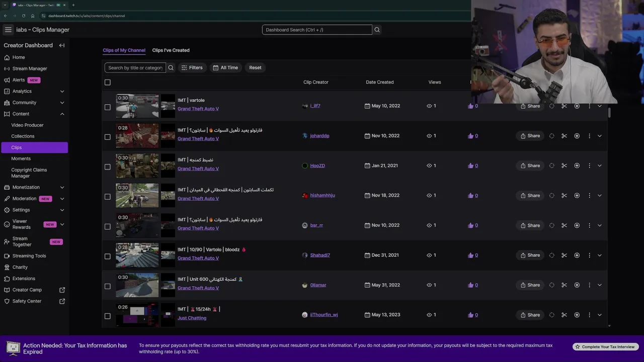
Task: Sort by the Views column header
Action: click(x=435, y=82)
